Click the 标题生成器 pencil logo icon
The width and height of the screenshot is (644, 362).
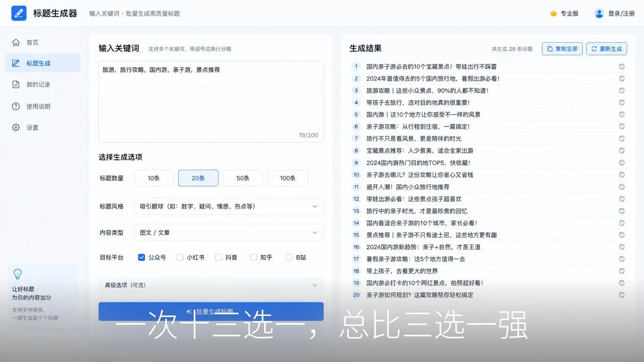[19, 13]
